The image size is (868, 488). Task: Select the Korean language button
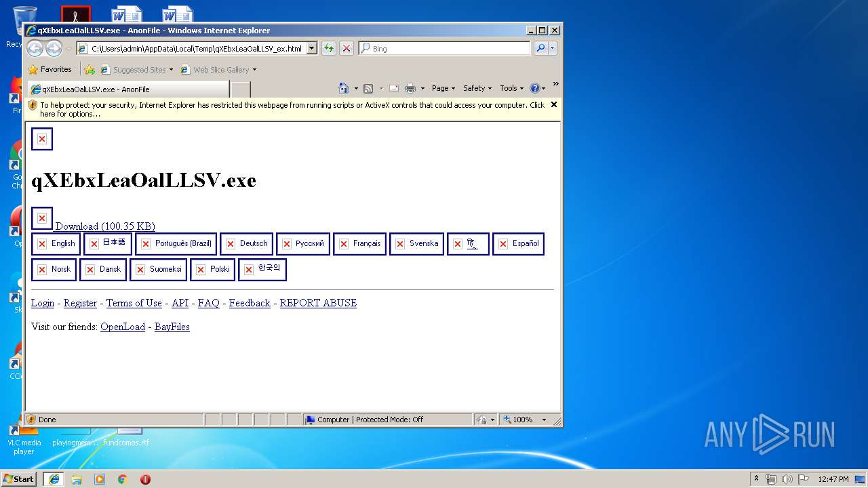262,269
